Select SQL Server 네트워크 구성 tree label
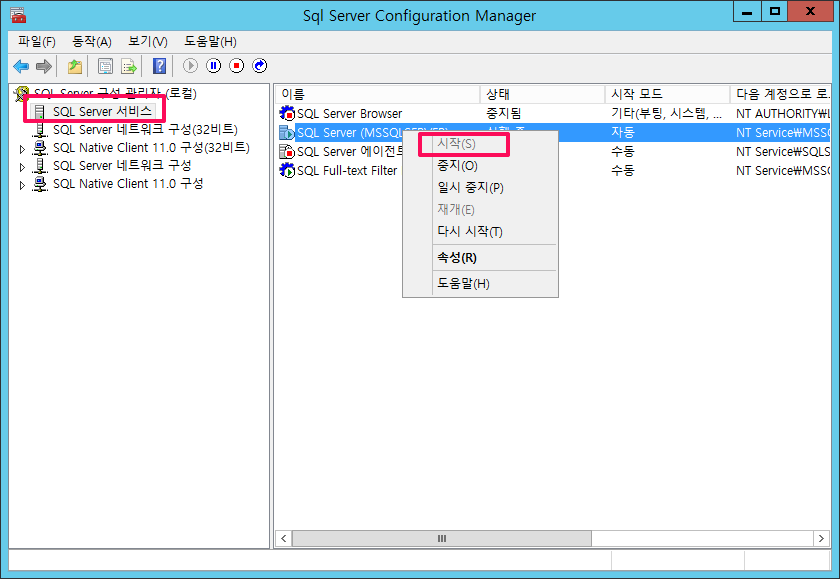 [x=122, y=166]
